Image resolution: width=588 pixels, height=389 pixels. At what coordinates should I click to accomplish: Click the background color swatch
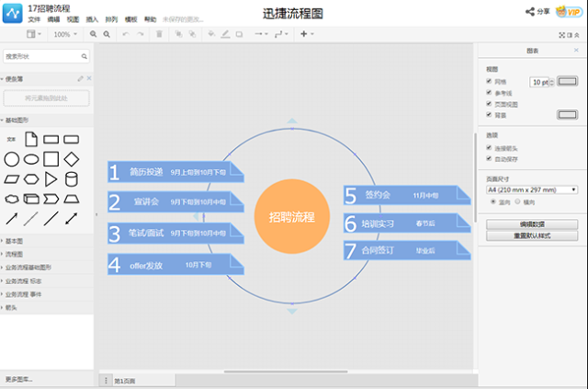[x=567, y=115]
